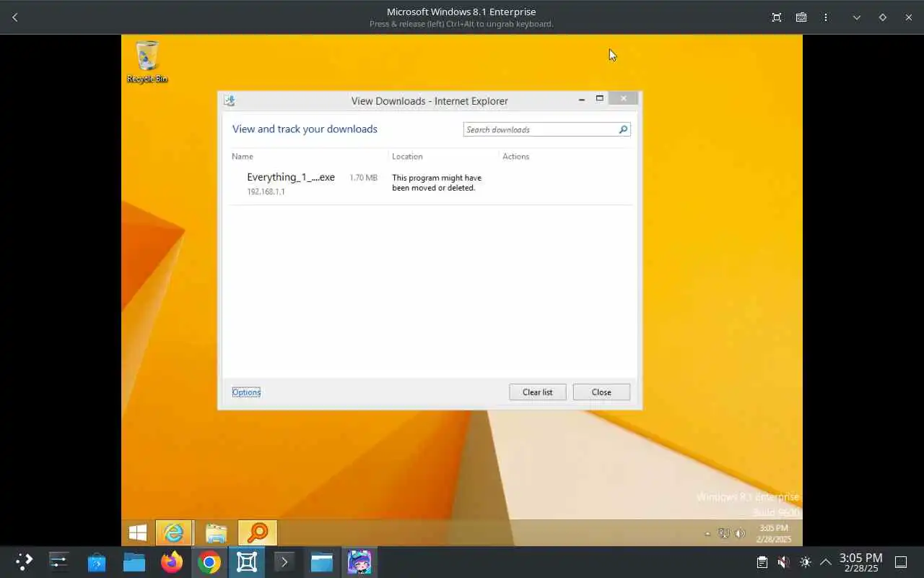Toggle the muted volume icon in host tray
The image size is (924, 578).
pos(783,562)
